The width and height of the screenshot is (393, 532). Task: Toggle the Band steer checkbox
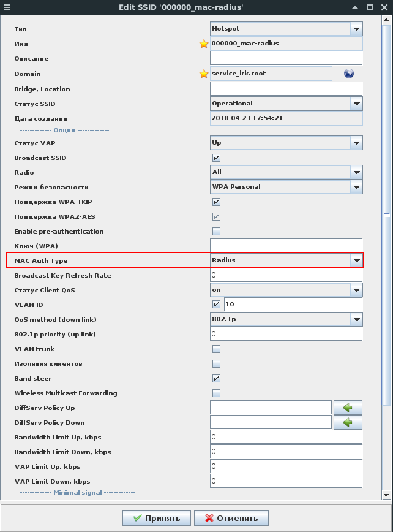point(216,378)
